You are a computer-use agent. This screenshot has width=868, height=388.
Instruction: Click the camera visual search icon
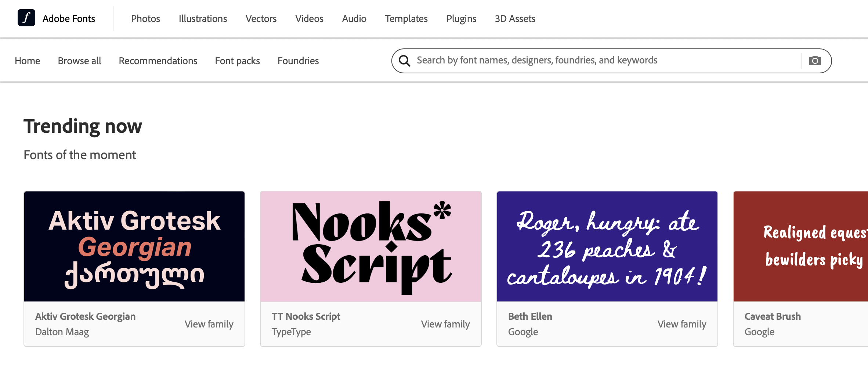coord(815,61)
